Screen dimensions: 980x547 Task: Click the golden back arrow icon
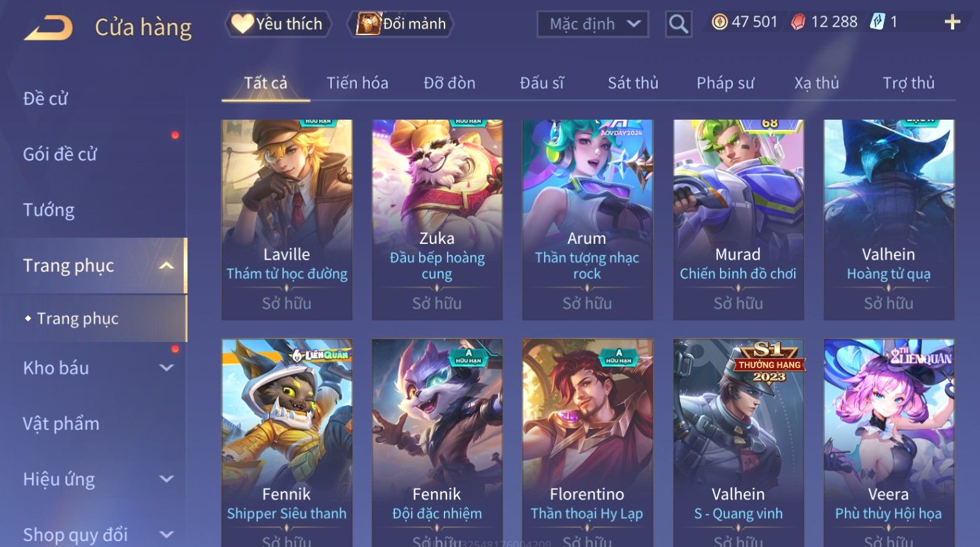point(48,27)
